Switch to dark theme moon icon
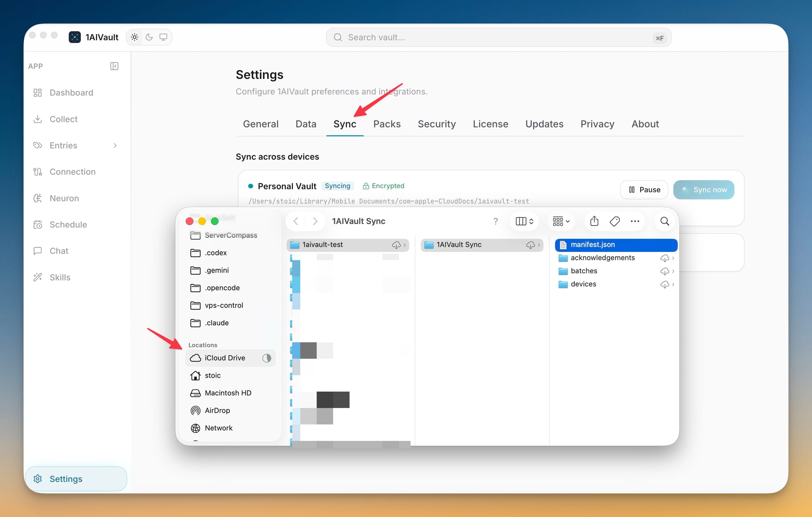 [149, 37]
